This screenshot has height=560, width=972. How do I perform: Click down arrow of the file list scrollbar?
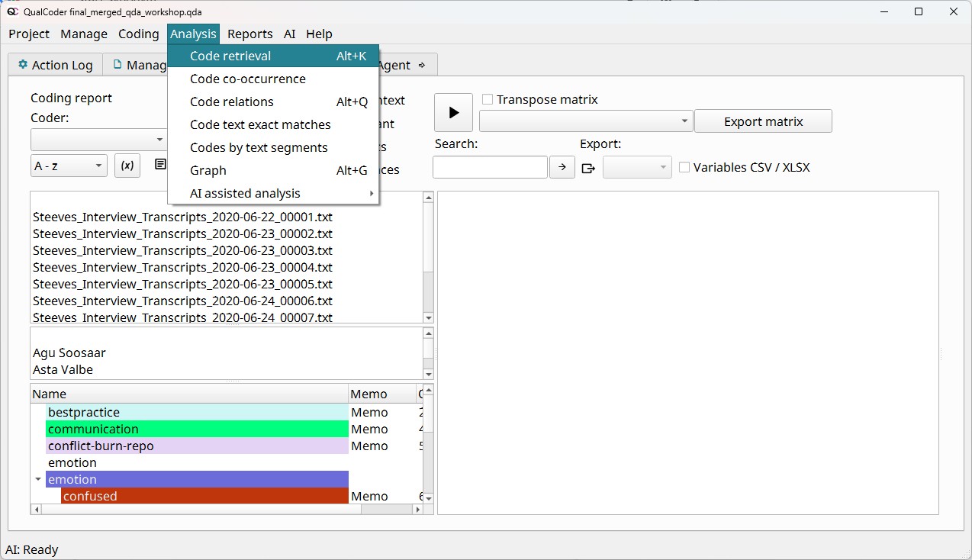coord(428,317)
